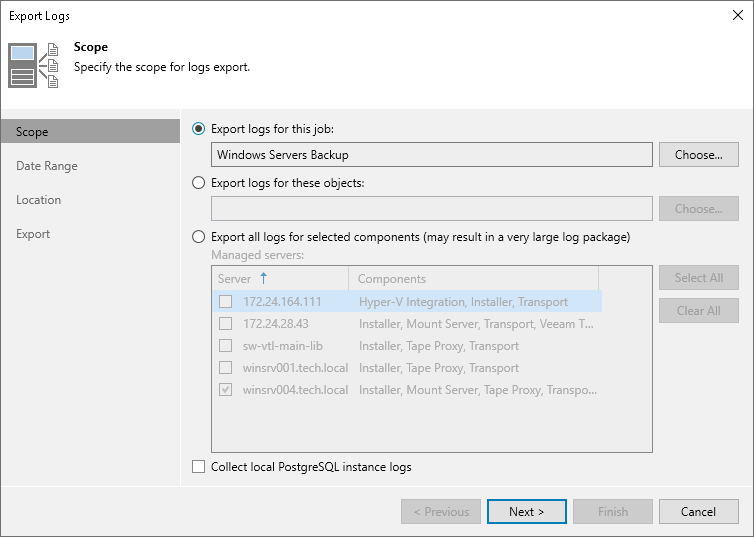754x537 pixels.
Task: Tick checkbox for sw-vtl-main-lib
Action: click(226, 346)
